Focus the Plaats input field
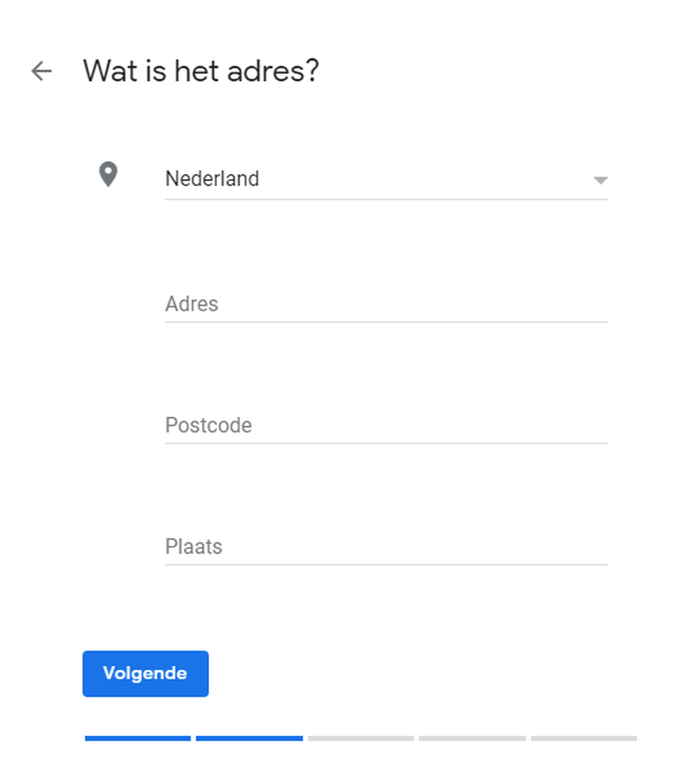Screen dimensions: 700x772 tap(387, 547)
